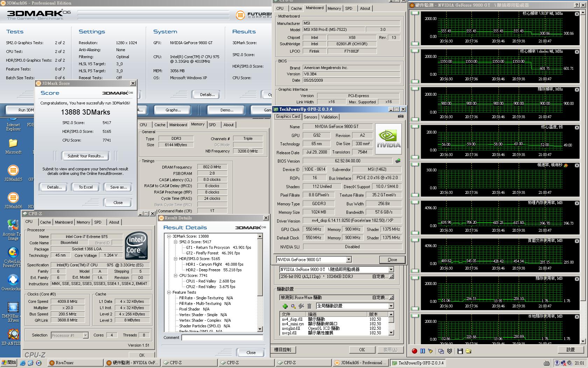Select nv4_disp.dll row in driver file list
The width and height of the screenshot is (588, 368).
[334, 319]
